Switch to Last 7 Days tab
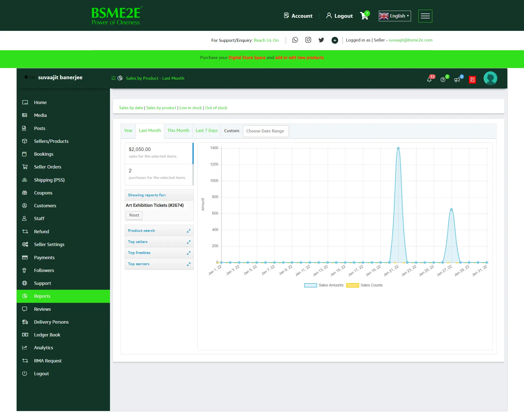524x420 pixels. pyautogui.click(x=207, y=131)
